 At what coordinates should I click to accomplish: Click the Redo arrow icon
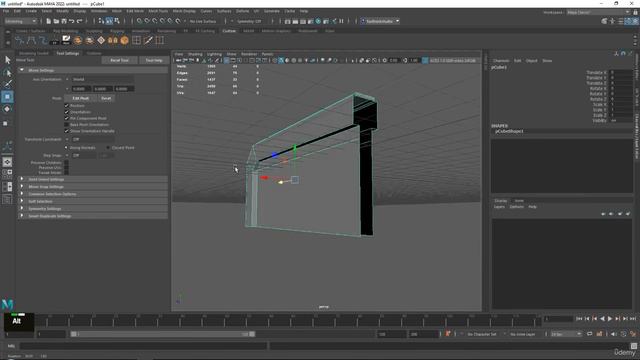[x=80, y=21]
